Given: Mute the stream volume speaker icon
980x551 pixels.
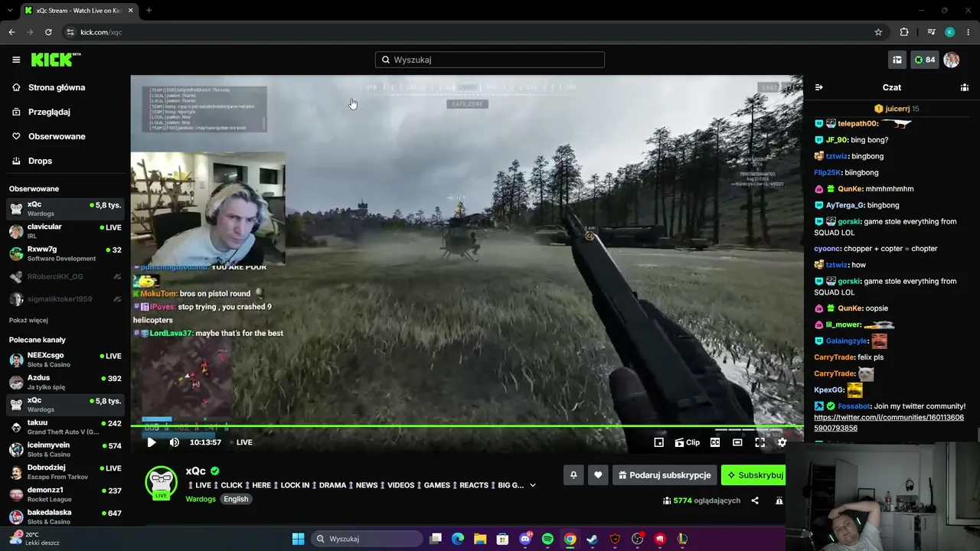Looking at the screenshot, I should (175, 442).
